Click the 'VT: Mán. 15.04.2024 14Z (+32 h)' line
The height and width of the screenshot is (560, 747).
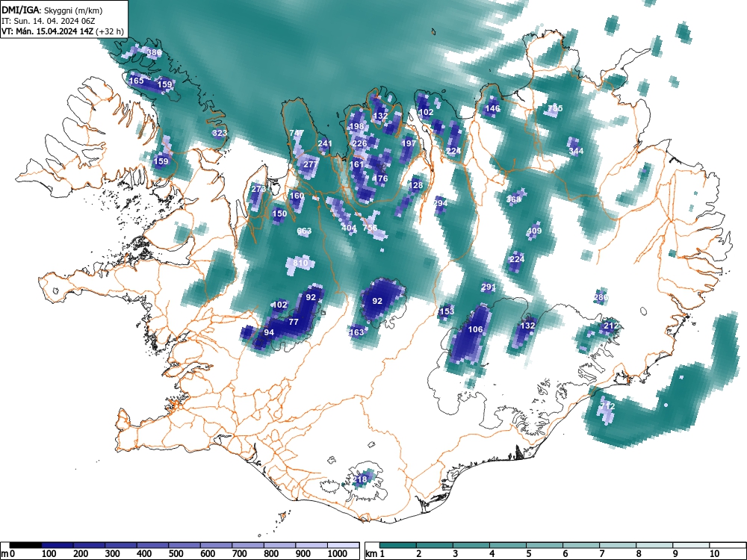pos(63,31)
